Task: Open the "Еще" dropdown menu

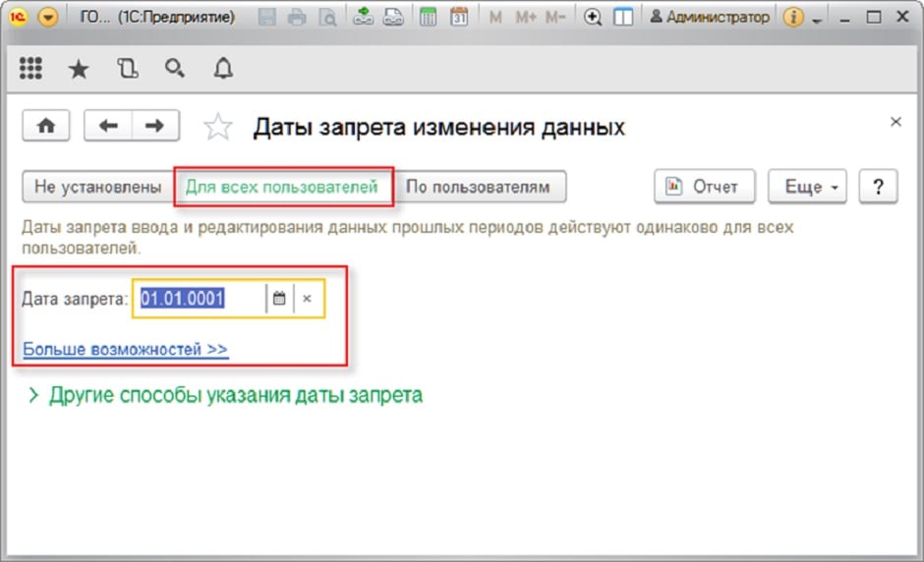Action: point(808,187)
